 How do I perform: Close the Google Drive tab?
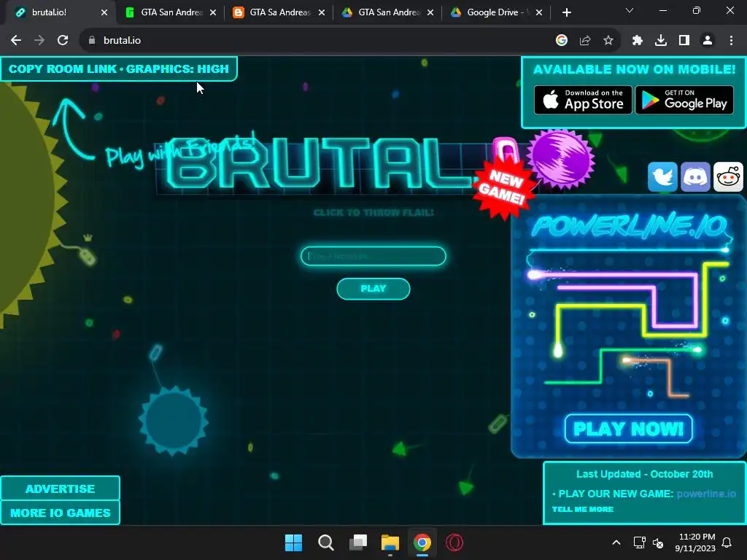tap(539, 12)
